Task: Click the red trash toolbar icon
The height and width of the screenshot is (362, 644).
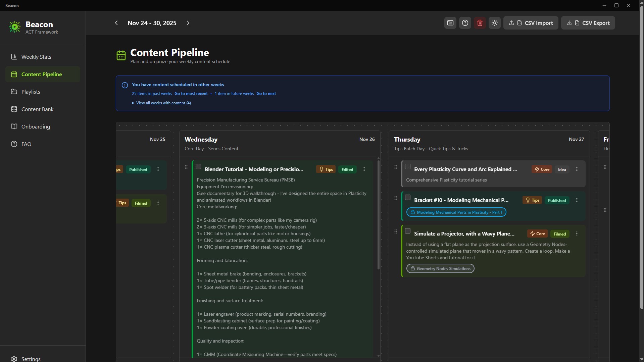Action: tap(480, 23)
